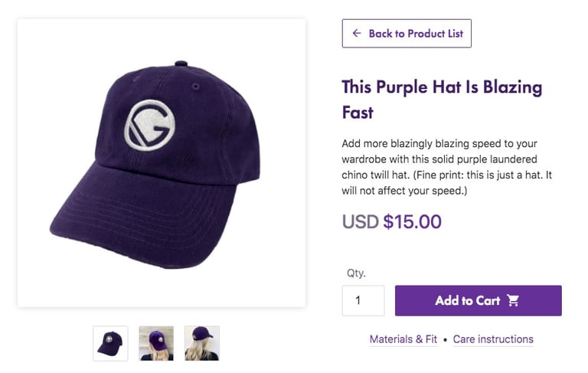Screen dimensions: 588x373
Task: Open the Materials & Fit link
Action: (x=403, y=339)
